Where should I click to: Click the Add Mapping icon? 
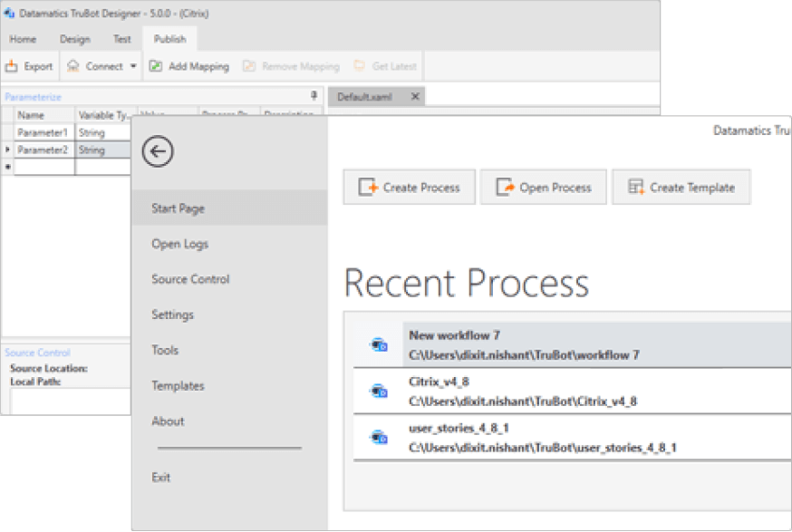pyautogui.click(x=156, y=66)
